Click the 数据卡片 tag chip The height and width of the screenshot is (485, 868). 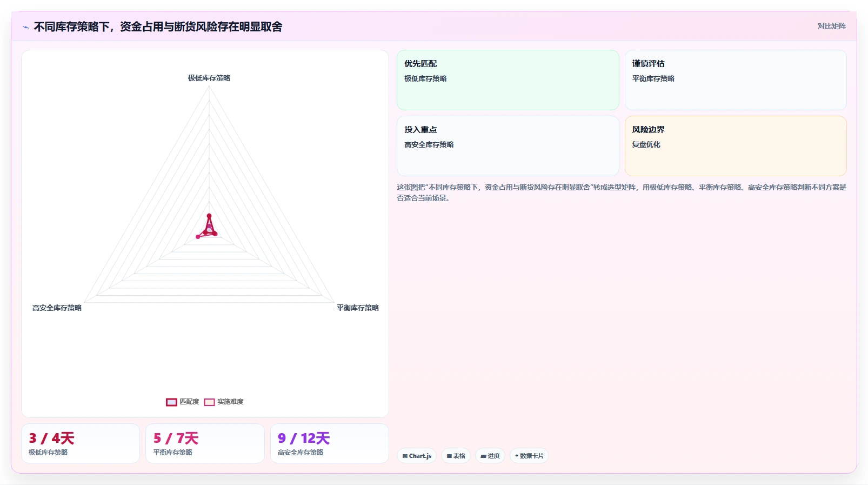pos(529,456)
